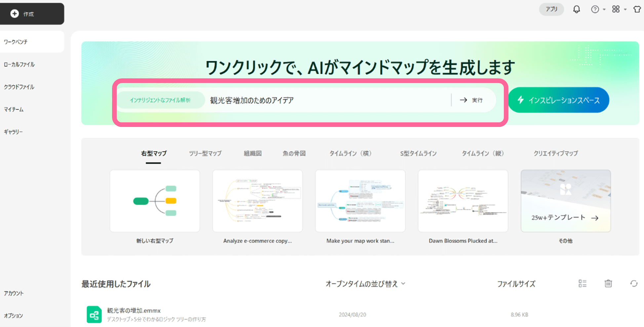This screenshot has width=644, height=327.
Task: Click インテリジェントなファイル解析 button
Action: click(x=160, y=100)
